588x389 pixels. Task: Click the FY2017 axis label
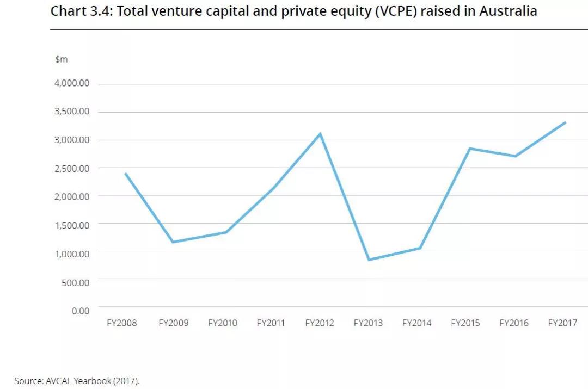(x=562, y=323)
